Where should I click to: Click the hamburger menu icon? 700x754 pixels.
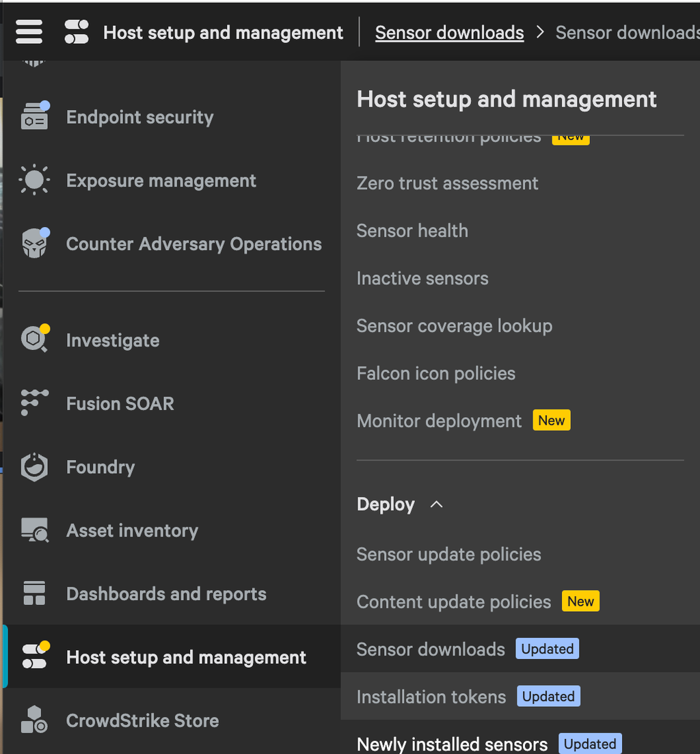[x=29, y=32]
